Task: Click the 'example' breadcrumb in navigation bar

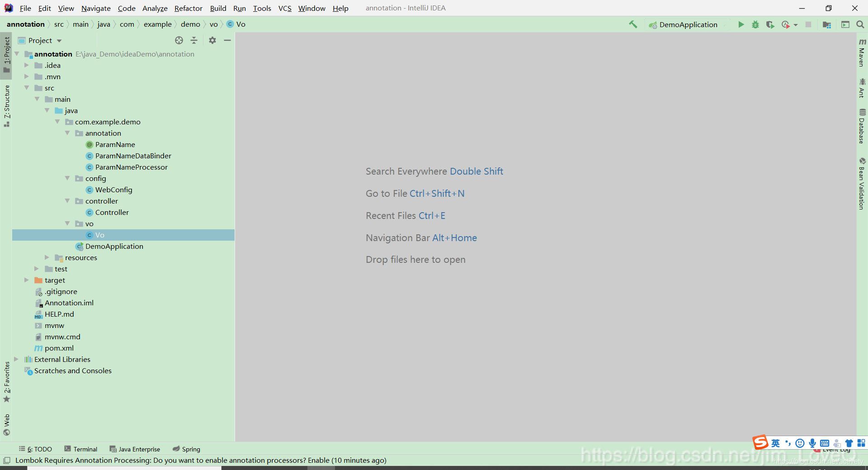Action: click(157, 24)
